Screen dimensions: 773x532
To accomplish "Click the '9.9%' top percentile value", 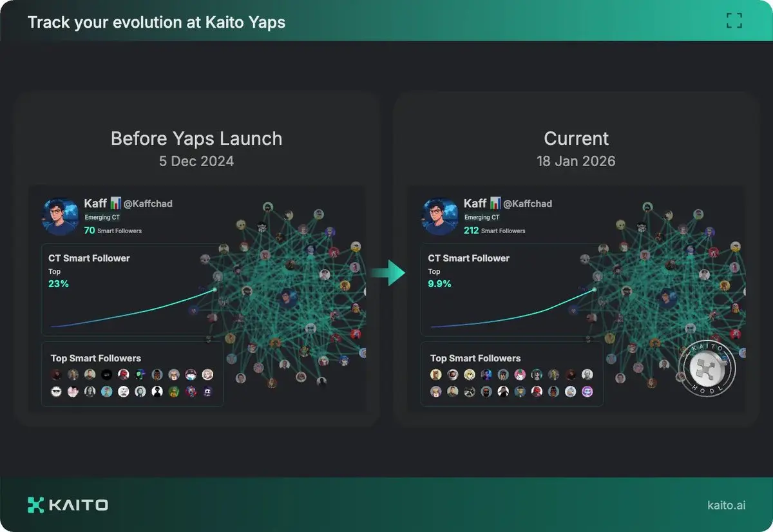I will 439,283.
